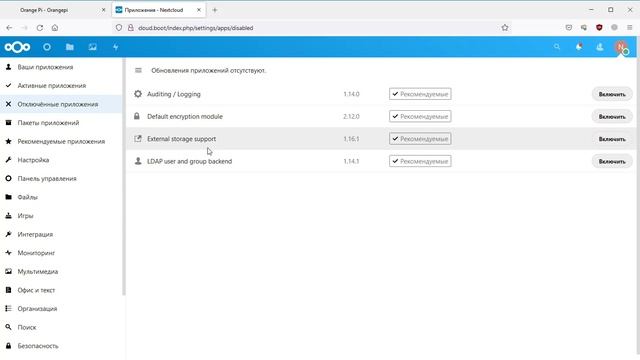640x360 pixels.
Task: Select the Организация category
Action: click(61, 308)
